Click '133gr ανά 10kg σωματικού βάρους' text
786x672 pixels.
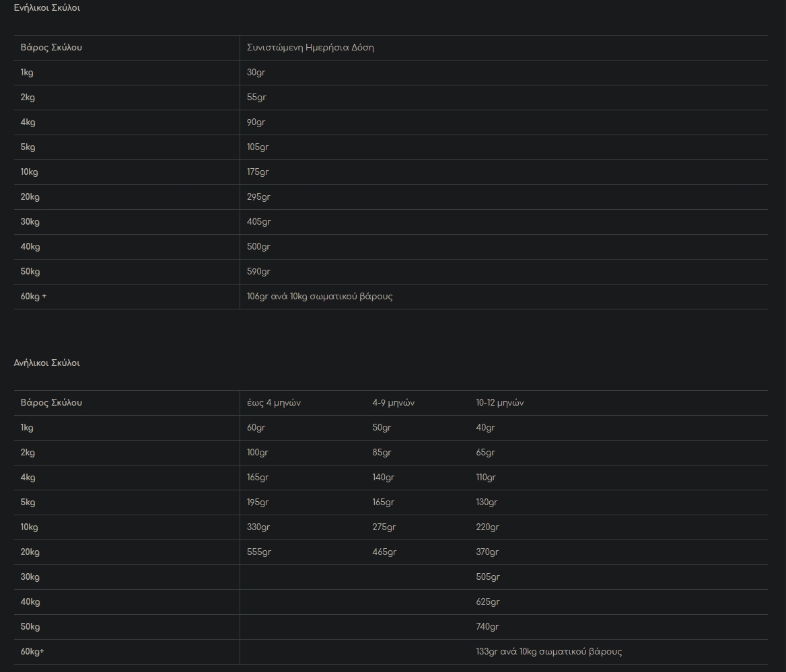click(x=548, y=652)
